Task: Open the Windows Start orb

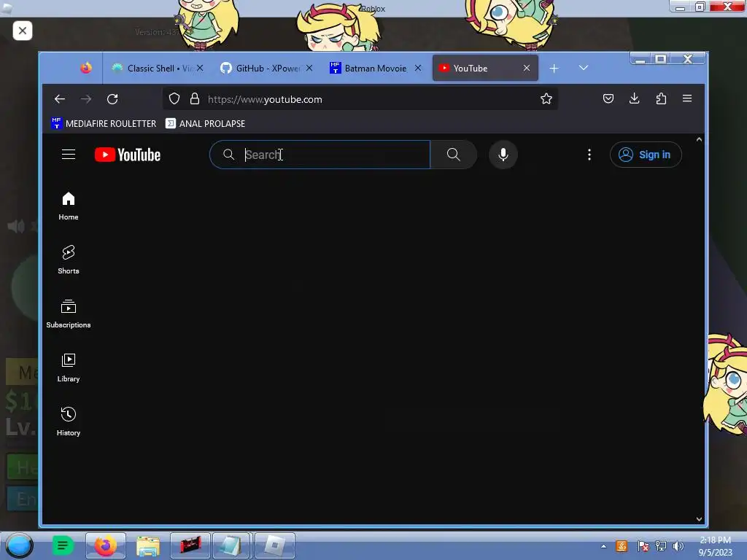Action: [20, 545]
